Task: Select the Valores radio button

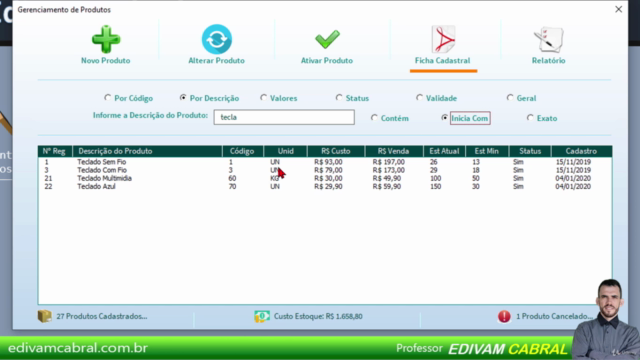Action: pos(263,98)
